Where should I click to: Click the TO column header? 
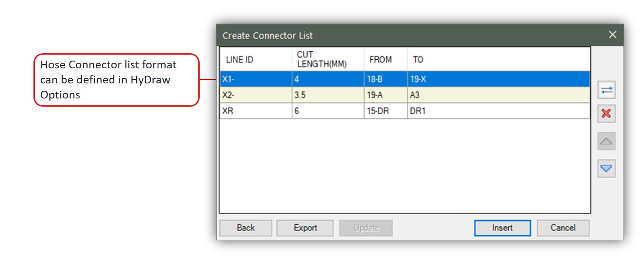[x=498, y=59]
